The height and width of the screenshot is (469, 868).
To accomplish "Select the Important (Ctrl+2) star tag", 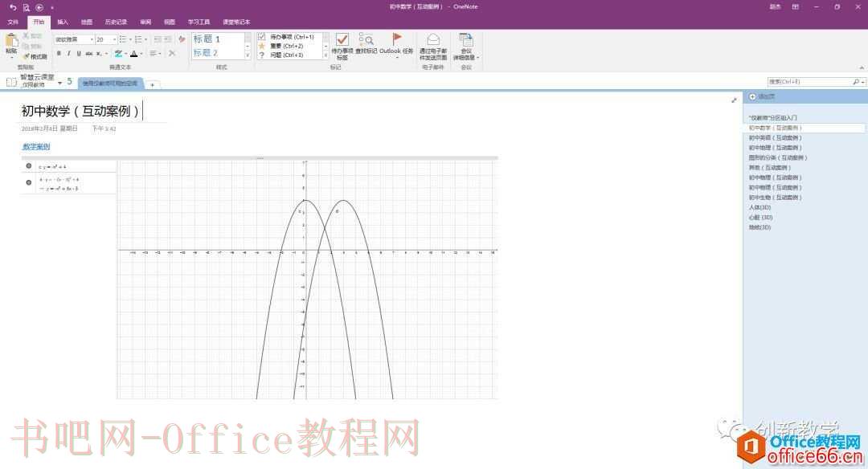I will [262, 46].
